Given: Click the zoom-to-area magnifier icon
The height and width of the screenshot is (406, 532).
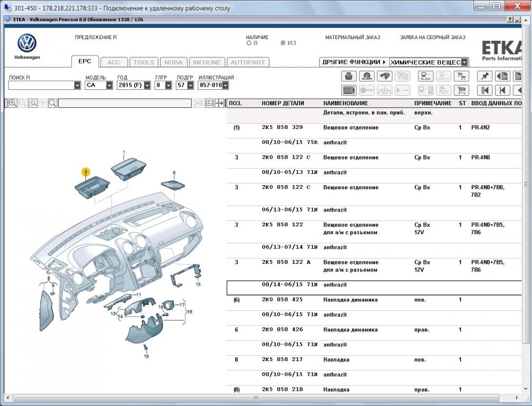Looking at the screenshot, I should 33,103.
